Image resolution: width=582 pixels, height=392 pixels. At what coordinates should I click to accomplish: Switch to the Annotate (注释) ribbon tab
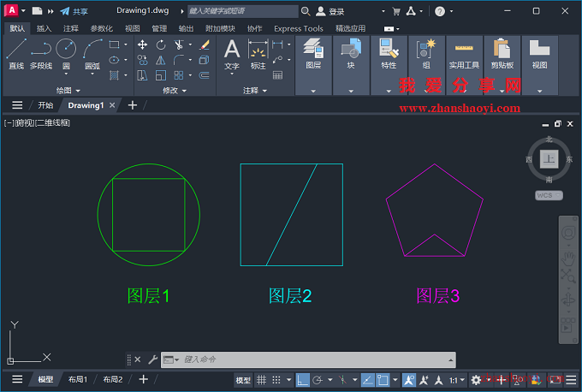[71, 28]
